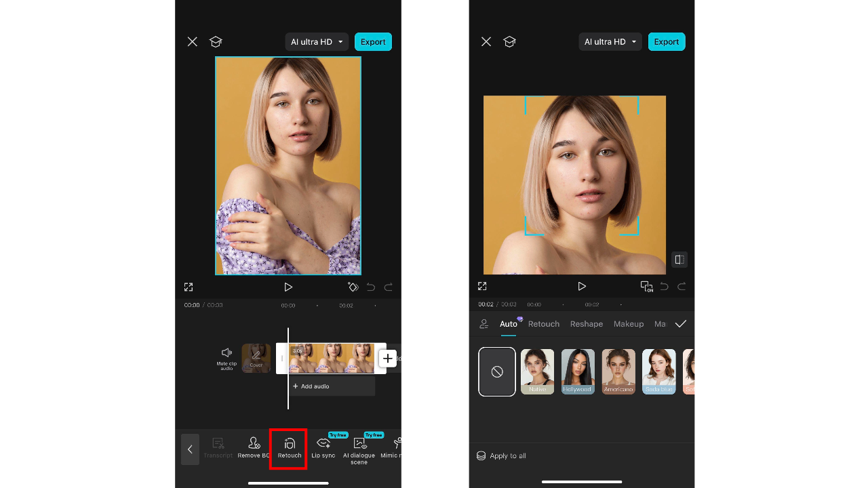Enable the Apply to all option
Image resolution: width=868 pixels, height=488 pixels.
(502, 455)
